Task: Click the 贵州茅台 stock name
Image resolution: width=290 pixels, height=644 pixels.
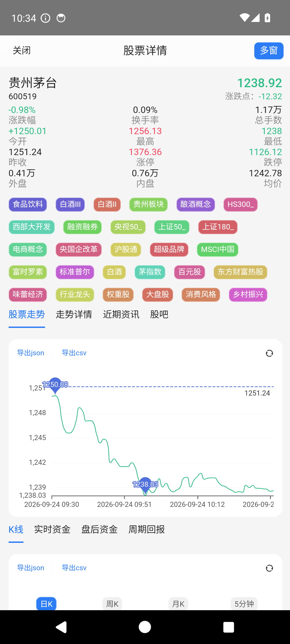Action: (33, 83)
